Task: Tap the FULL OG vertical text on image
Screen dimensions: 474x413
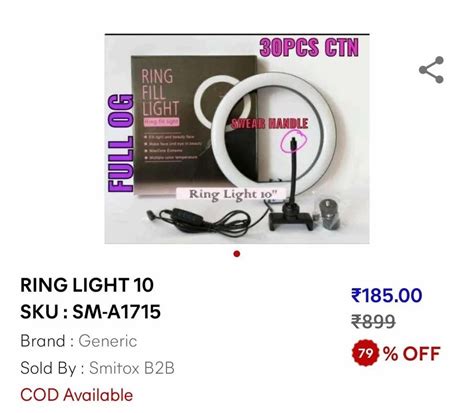Action: click(121, 143)
